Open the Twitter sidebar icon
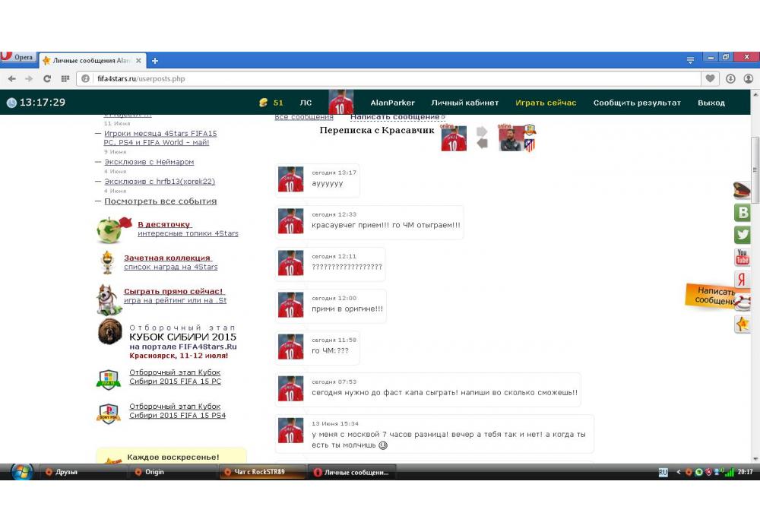The height and width of the screenshot is (532, 760). [x=743, y=235]
